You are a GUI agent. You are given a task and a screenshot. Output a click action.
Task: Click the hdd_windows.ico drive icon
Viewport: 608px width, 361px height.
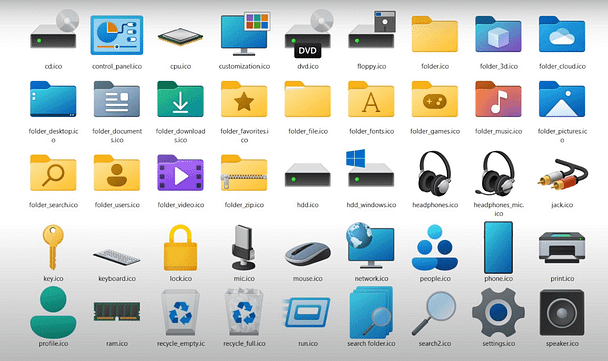pos(370,168)
